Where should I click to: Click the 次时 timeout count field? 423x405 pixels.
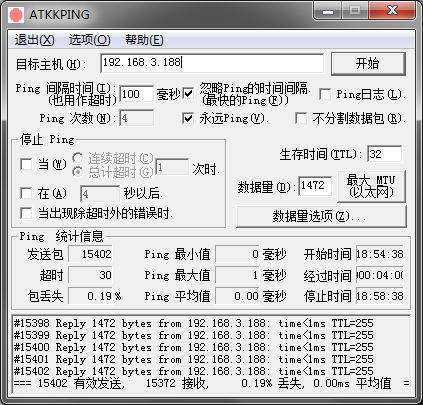click(172, 167)
